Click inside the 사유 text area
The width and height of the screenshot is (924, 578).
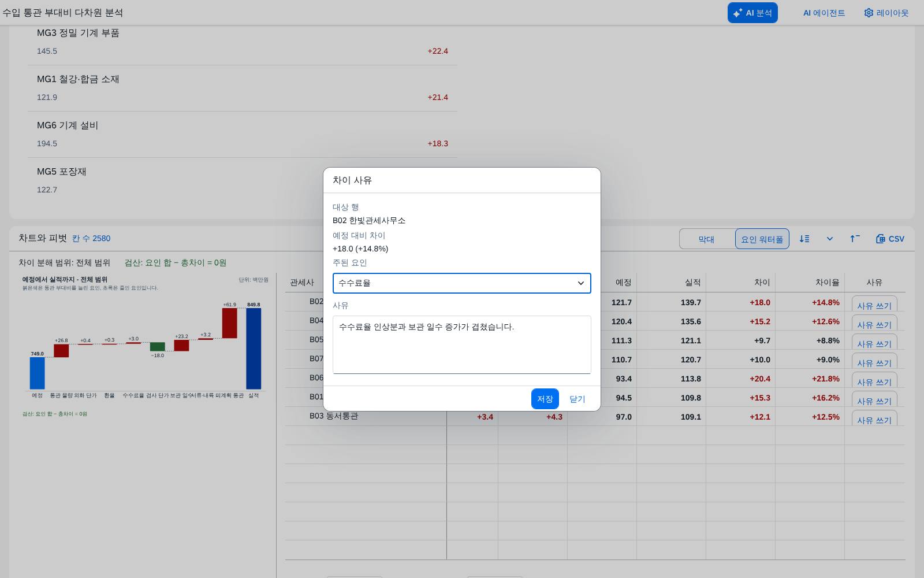[x=462, y=344]
